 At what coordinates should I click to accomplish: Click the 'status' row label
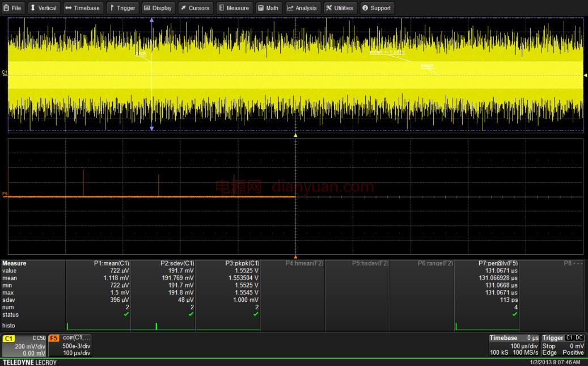coord(11,314)
